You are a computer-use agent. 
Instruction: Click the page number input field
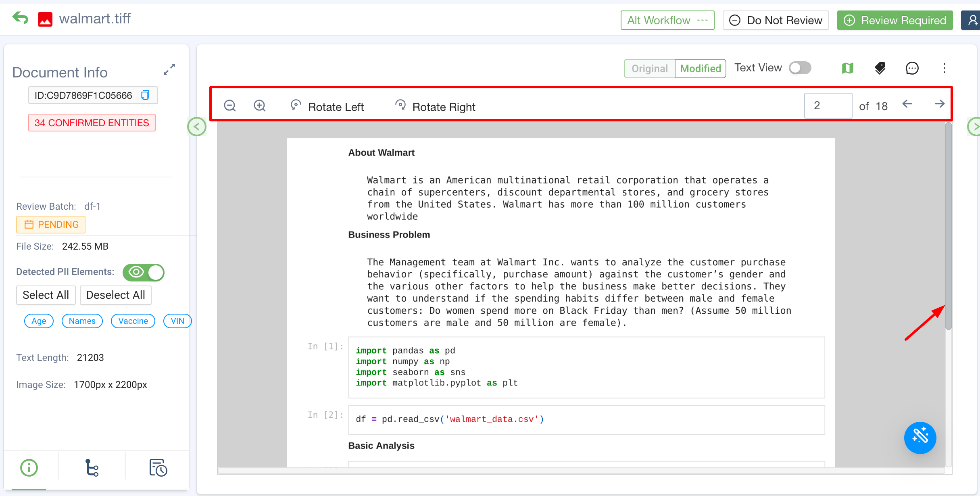828,105
